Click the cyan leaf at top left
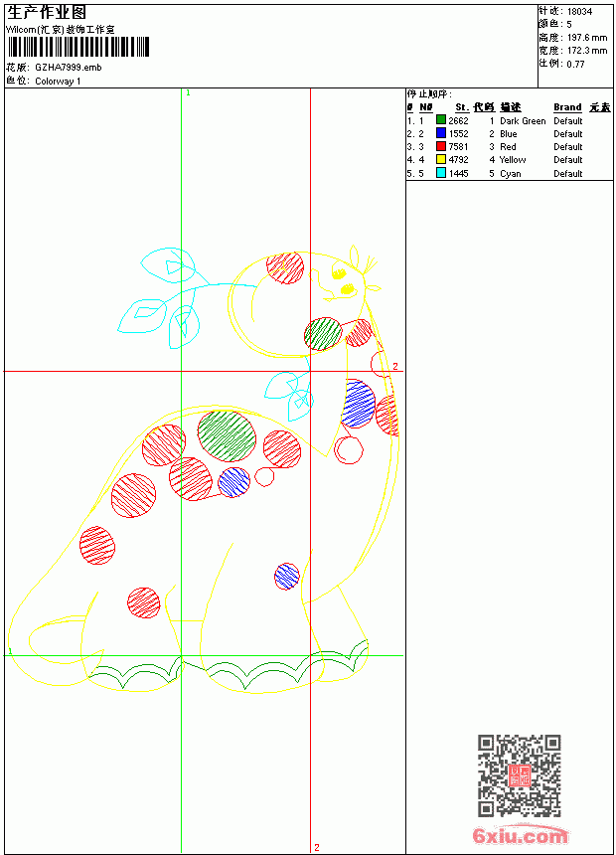This screenshot has height=855, width=616. pos(168,265)
